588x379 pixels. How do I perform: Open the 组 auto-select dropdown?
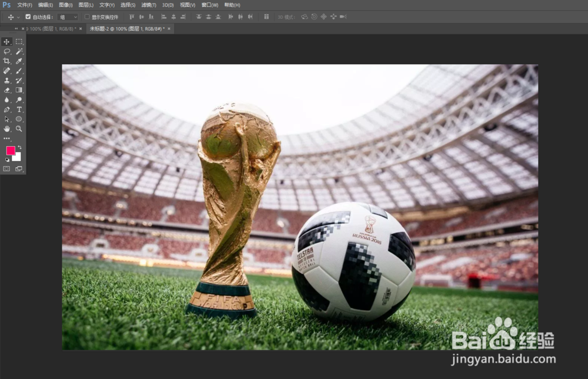click(x=68, y=17)
